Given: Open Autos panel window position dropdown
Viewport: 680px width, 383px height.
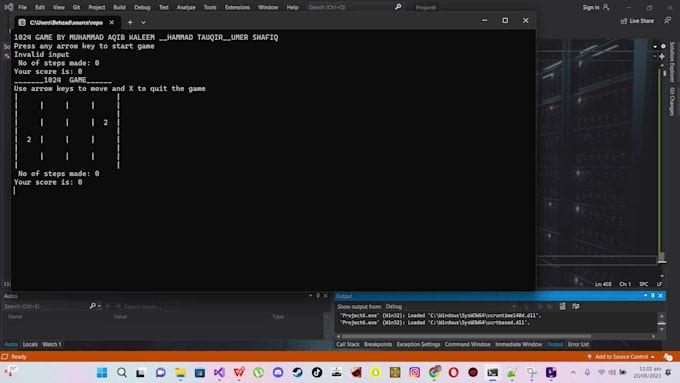Looking at the screenshot, I should pyautogui.click(x=311, y=296).
